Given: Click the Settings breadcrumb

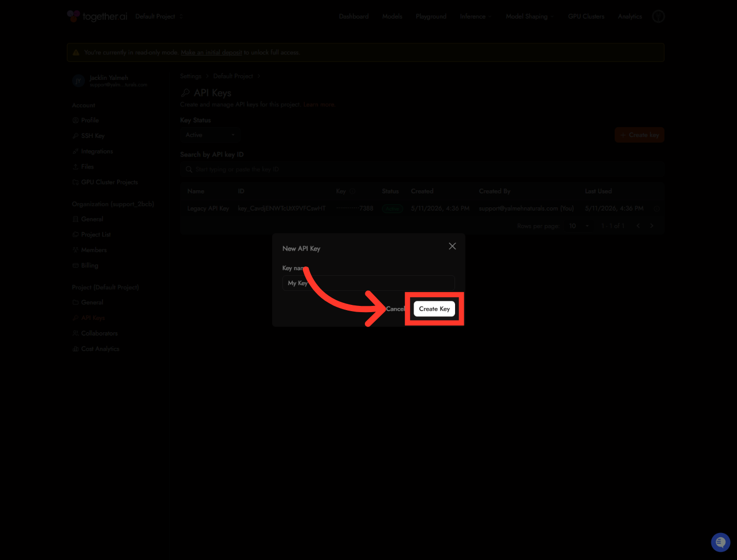Looking at the screenshot, I should (x=191, y=76).
